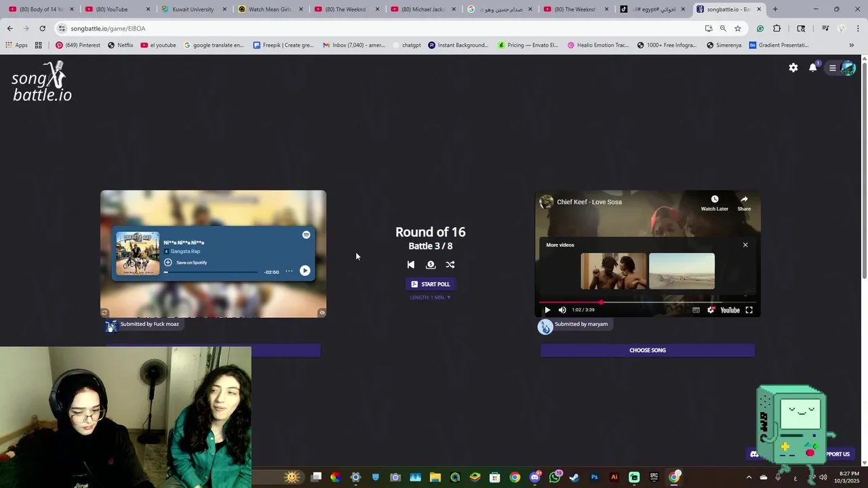Viewport: 868px width, 488px height.
Task: Show hidden system tray icons
Action: tap(749, 477)
